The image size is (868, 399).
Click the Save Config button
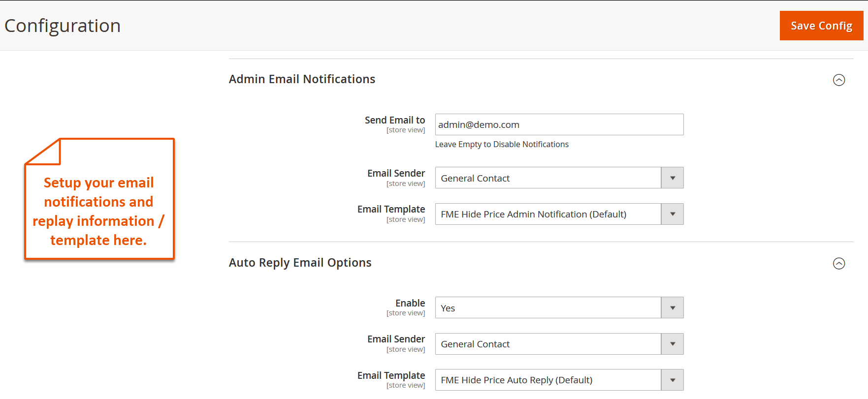[x=821, y=26]
